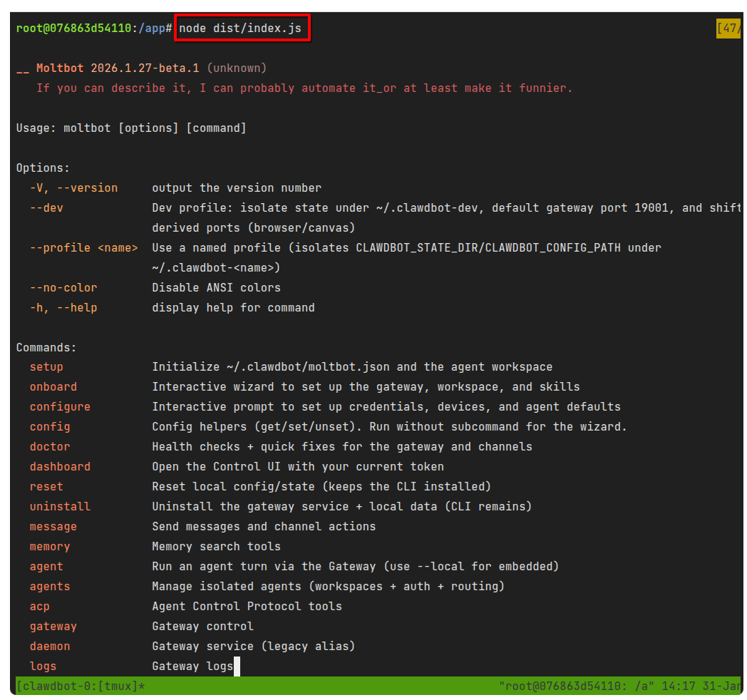
Task: Click 'Manage isolated agents (workspaces + auth + routing)'
Action: click(x=329, y=587)
